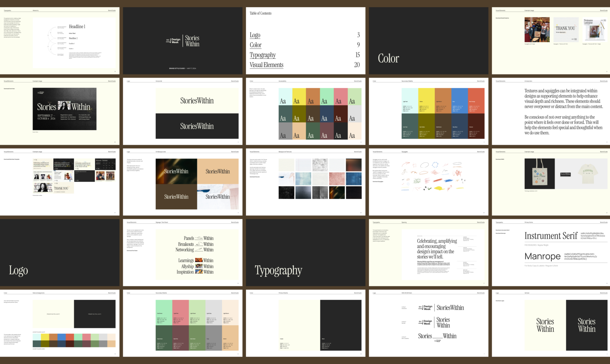Pick the cream swatch on Primary Palette page
The image size is (610, 364).
[x=299, y=325]
